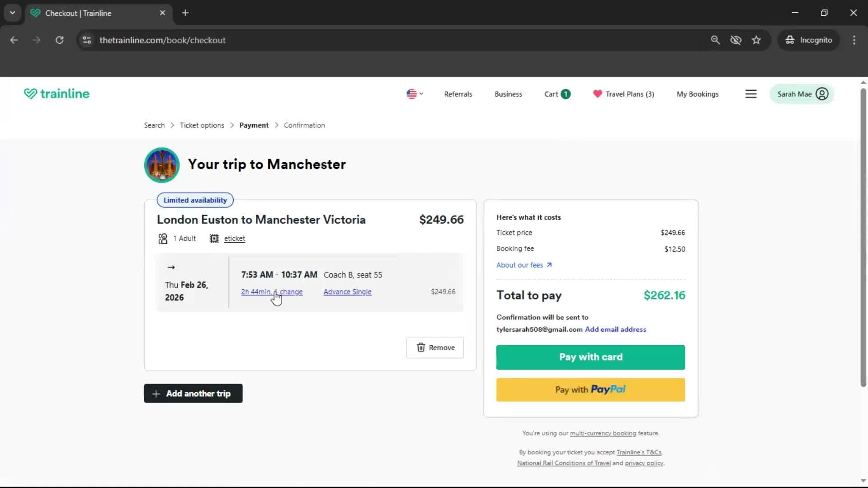Go to My Bookings
The image size is (868, 488).
[697, 94]
